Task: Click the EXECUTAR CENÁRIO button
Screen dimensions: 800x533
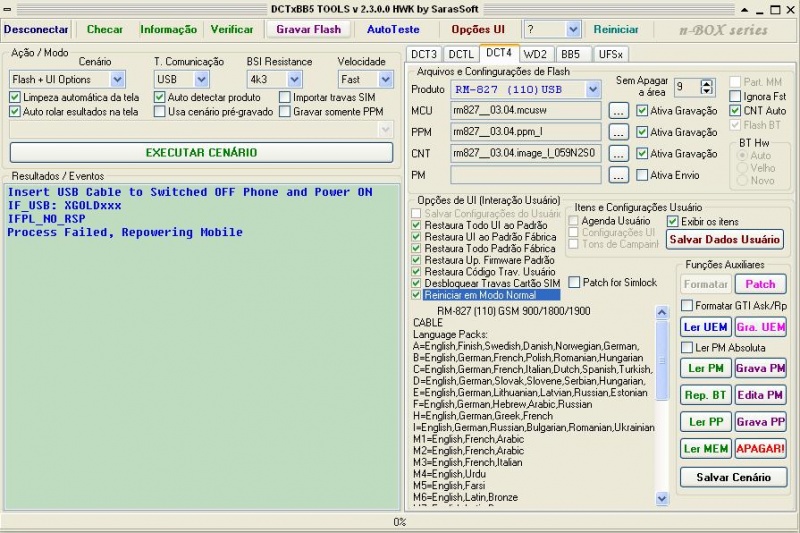Action: coord(201,153)
